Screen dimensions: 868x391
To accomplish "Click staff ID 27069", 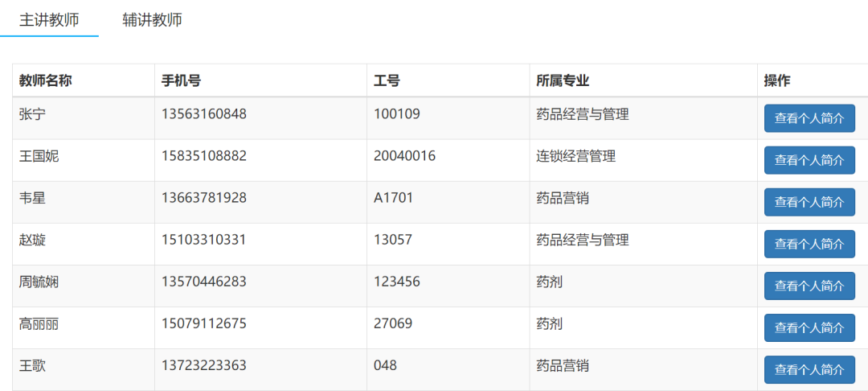I will pos(393,323).
